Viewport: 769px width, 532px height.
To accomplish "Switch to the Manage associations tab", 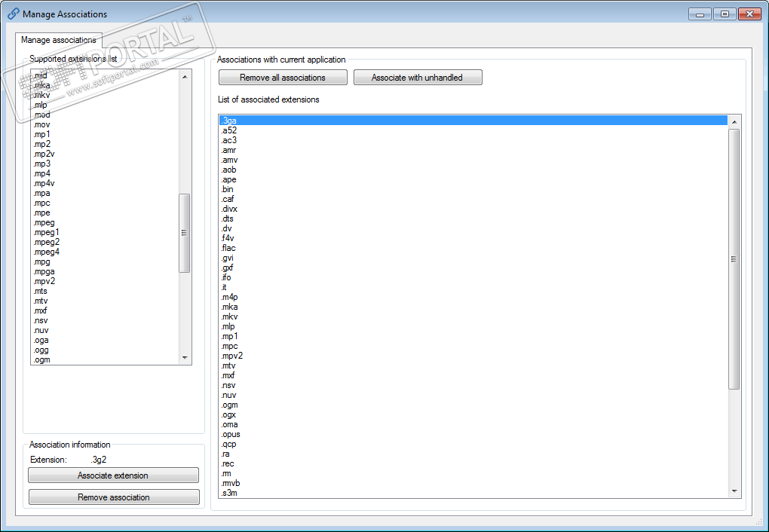I will [x=58, y=40].
